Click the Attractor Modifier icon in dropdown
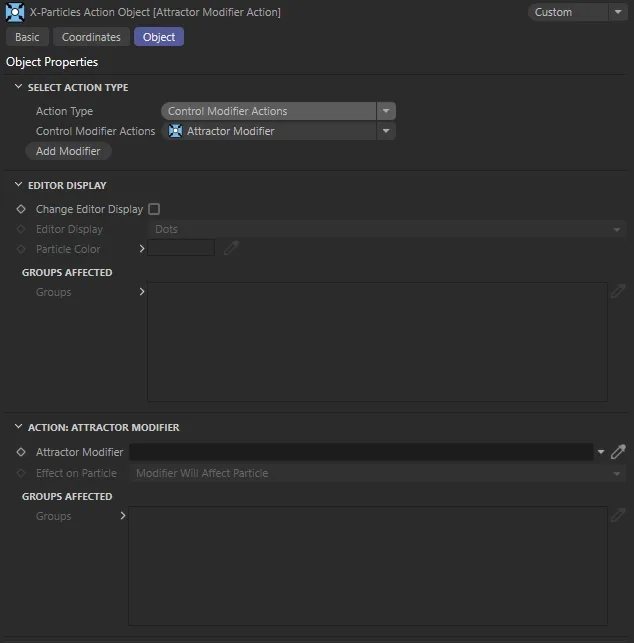 click(x=176, y=131)
